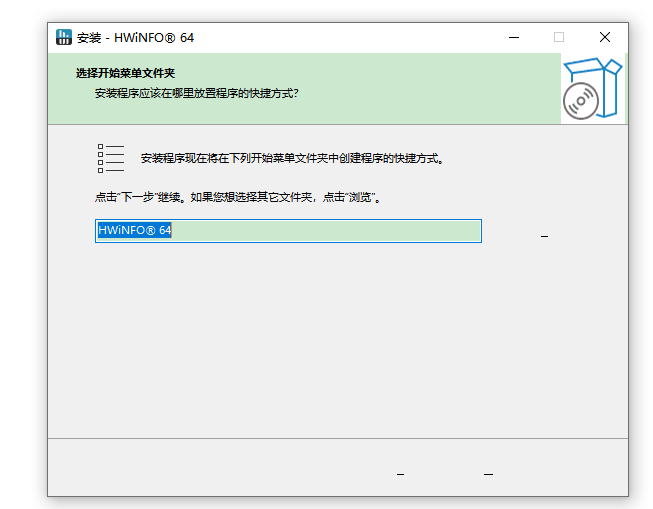
Task: Click the line "安装程序应该在哪里放置程序的快捷方式?"
Action: tap(197, 93)
